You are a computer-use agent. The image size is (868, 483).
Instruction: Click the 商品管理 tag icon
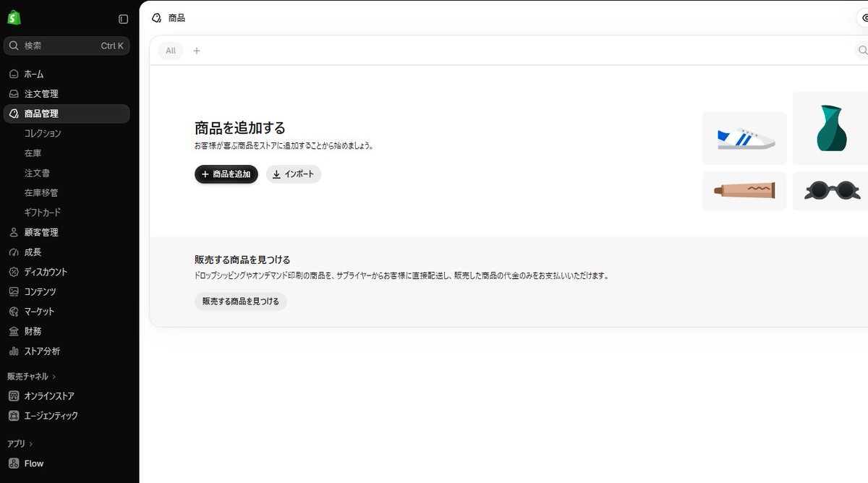14,114
